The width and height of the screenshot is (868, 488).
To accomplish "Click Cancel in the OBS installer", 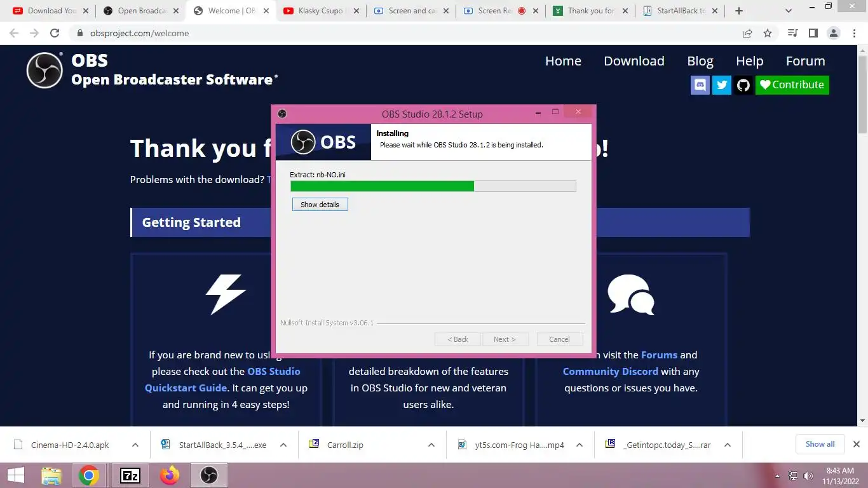I will pyautogui.click(x=559, y=339).
